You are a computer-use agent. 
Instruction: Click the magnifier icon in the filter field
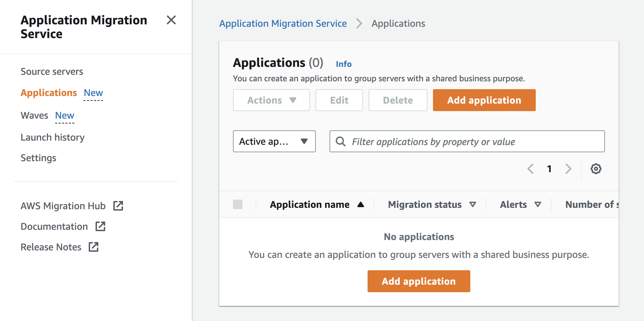341,141
